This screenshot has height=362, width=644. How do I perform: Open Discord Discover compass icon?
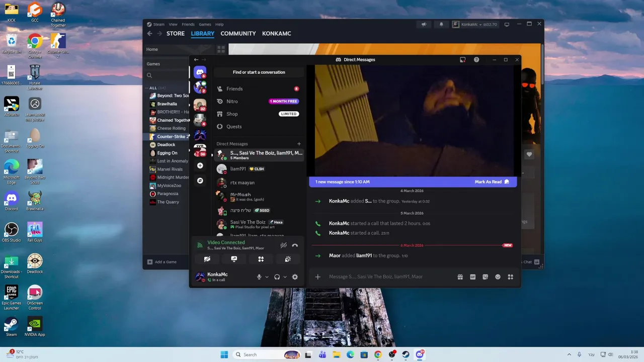pyautogui.click(x=200, y=180)
